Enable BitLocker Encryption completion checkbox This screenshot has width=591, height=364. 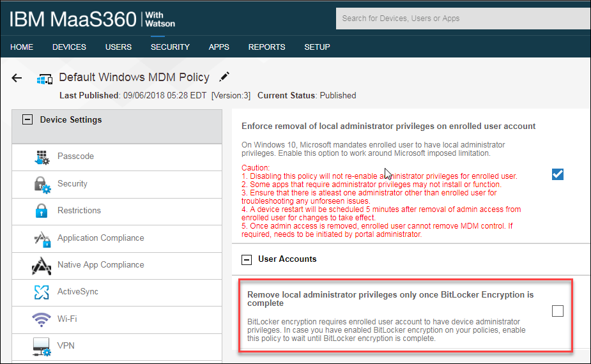point(557,311)
